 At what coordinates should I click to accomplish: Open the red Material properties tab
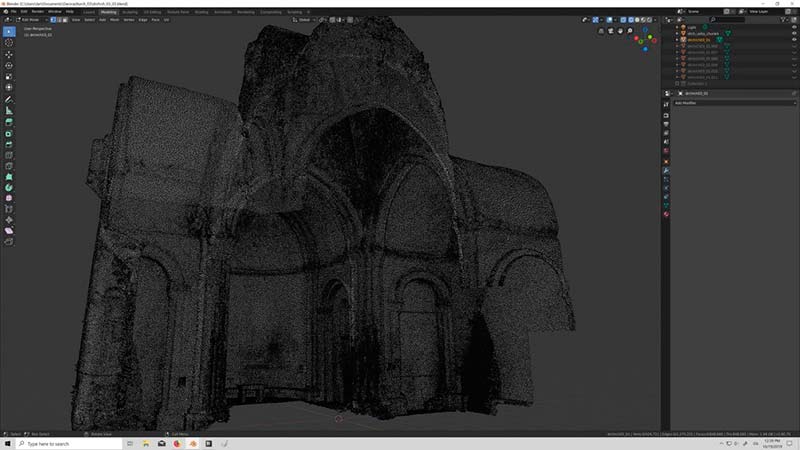[666, 214]
